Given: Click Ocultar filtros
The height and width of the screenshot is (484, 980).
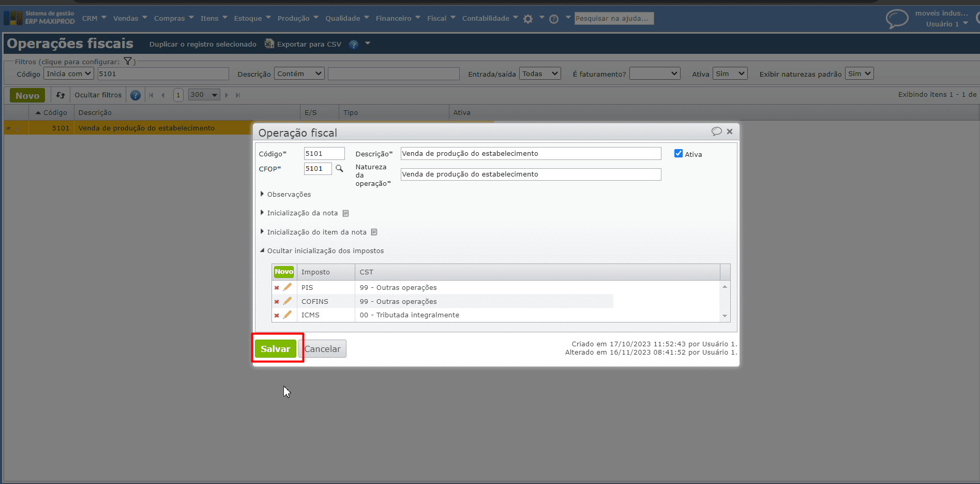Looking at the screenshot, I should click(x=98, y=95).
